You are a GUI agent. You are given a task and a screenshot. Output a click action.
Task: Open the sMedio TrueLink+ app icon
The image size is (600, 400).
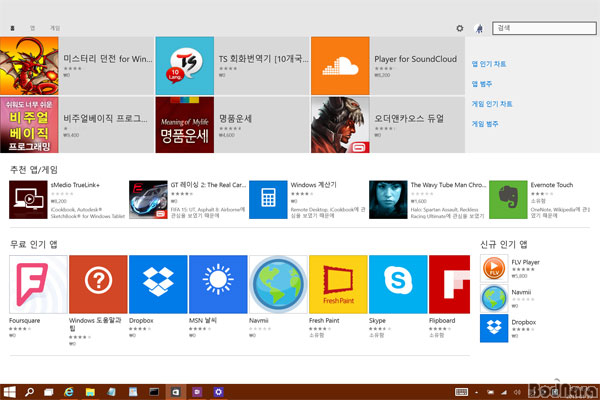28,199
